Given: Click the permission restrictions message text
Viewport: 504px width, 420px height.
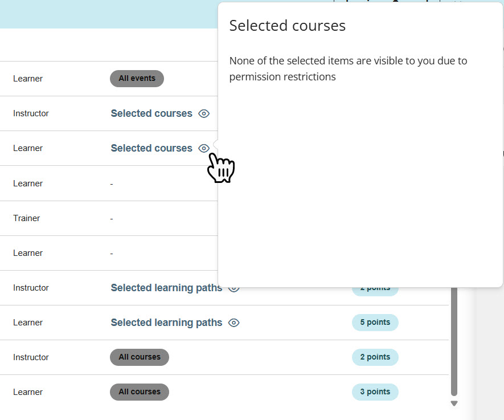Looking at the screenshot, I should tap(348, 68).
